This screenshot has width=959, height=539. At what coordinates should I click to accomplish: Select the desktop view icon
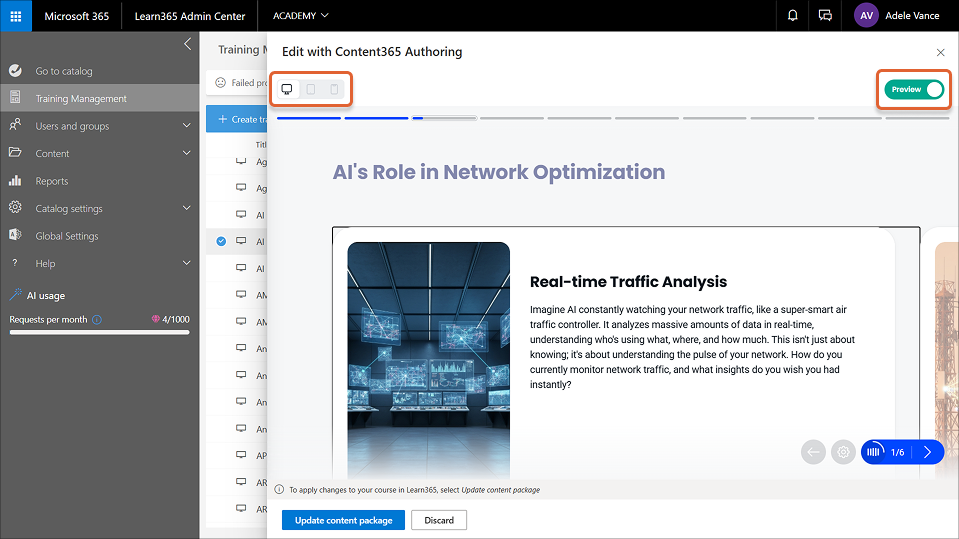[287, 89]
